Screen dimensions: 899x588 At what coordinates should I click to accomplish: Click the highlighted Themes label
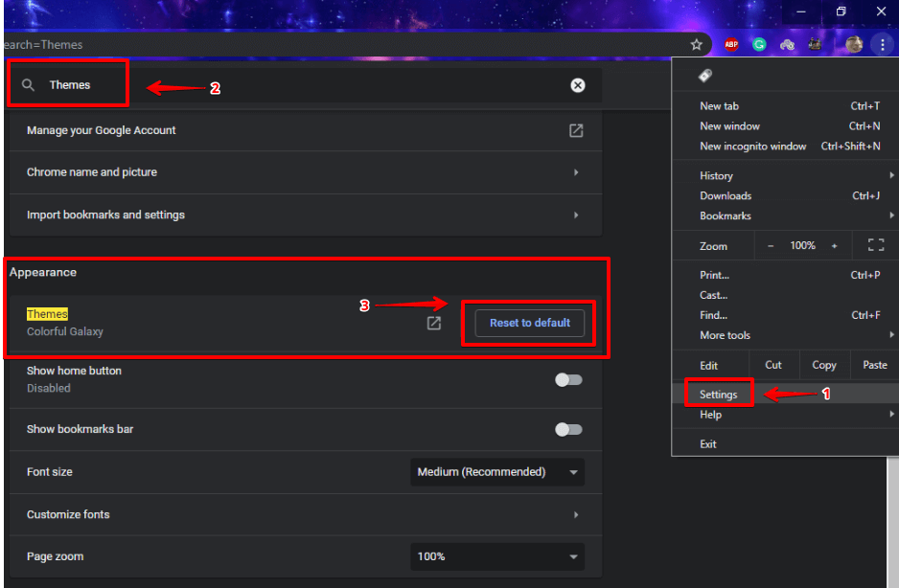(x=47, y=314)
